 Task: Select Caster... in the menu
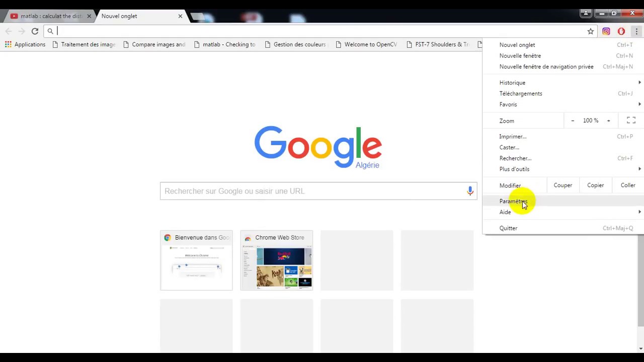pos(563,147)
